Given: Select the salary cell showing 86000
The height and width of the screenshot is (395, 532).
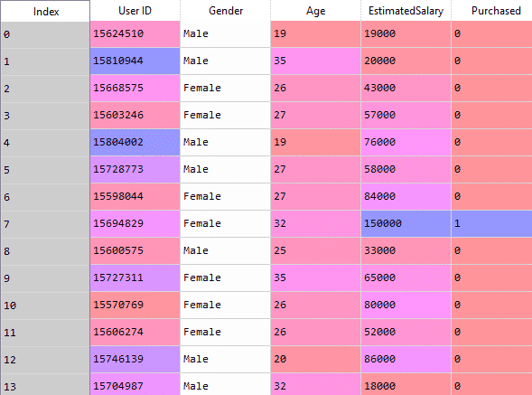Looking at the screenshot, I should (406, 360).
